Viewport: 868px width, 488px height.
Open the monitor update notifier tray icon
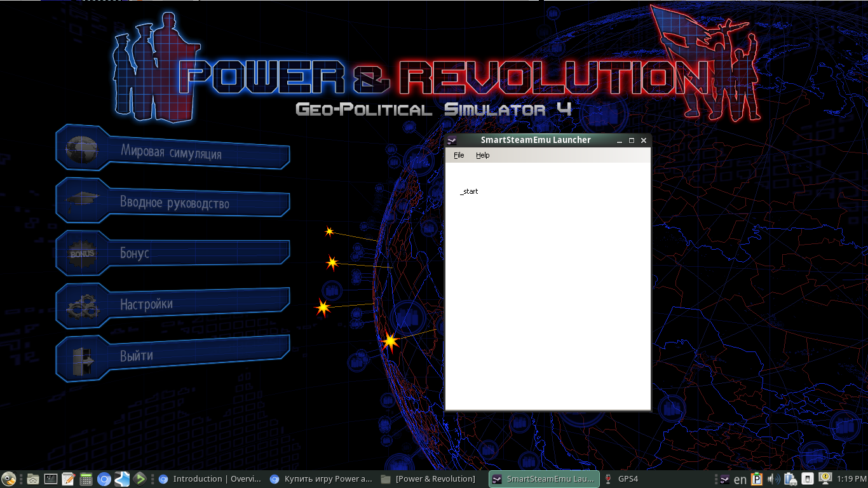(825, 478)
